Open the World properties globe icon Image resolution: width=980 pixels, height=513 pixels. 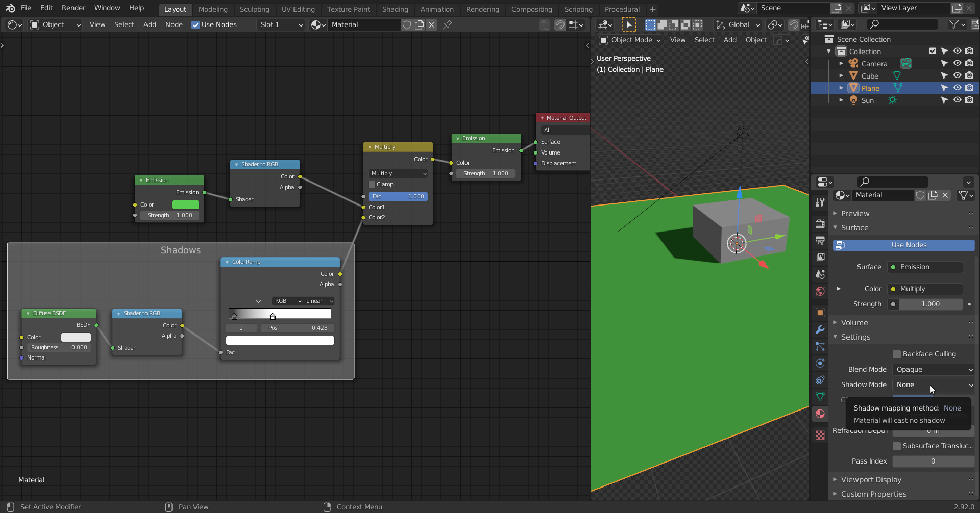coord(820,291)
